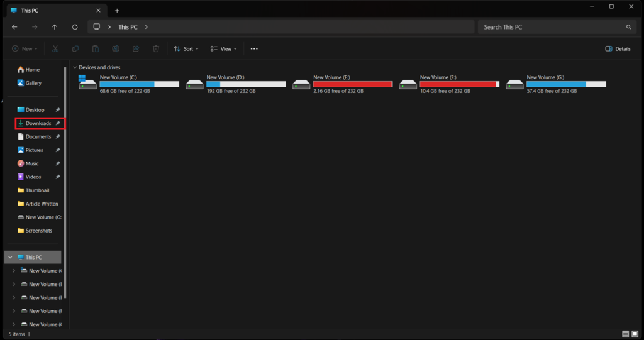
Task: Collapse the Devices and drives group
Action: [75, 67]
